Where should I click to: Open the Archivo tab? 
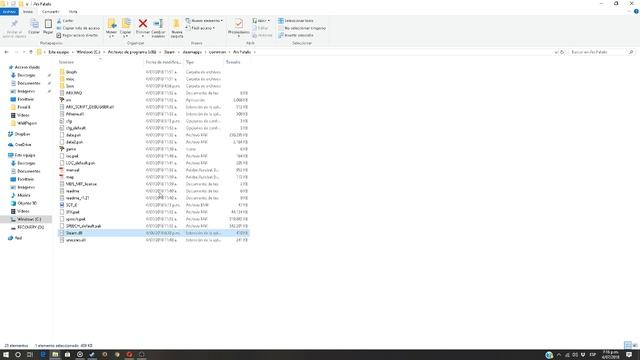(9, 12)
